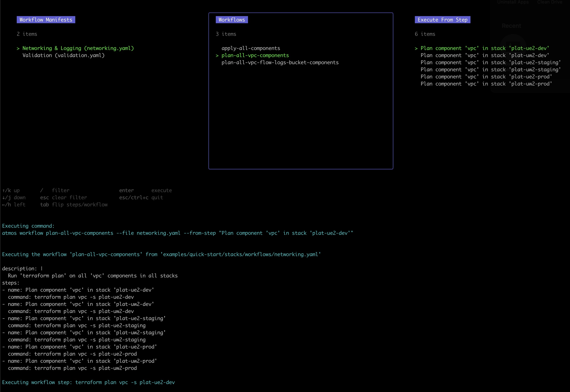This screenshot has height=392, width=570.
Task: Click the Workflow Manifests panel header
Action: point(46,20)
